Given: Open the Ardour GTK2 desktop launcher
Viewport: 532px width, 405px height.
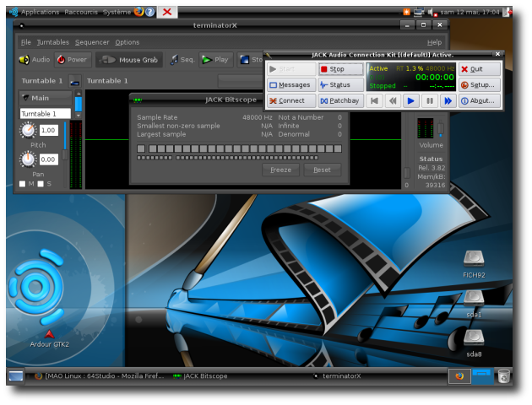Looking at the screenshot, I should coord(50,338).
